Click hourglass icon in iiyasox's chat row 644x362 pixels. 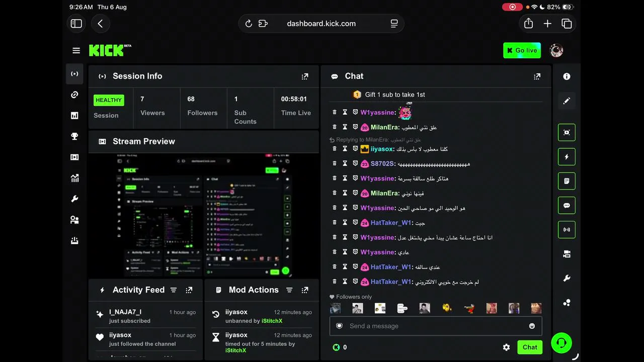(x=345, y=149)
